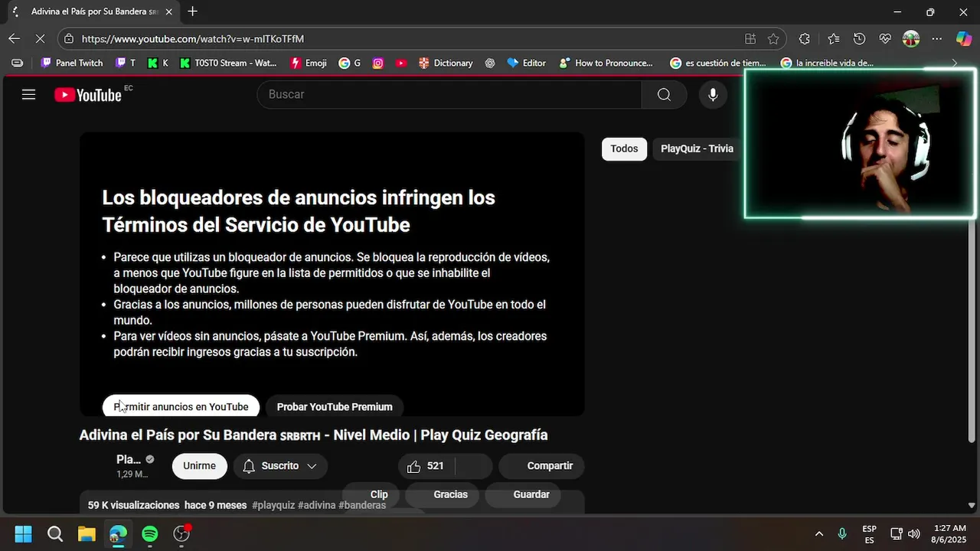Open a new tab with plus button
980x551 pixels.
click(x=192, y=11)
